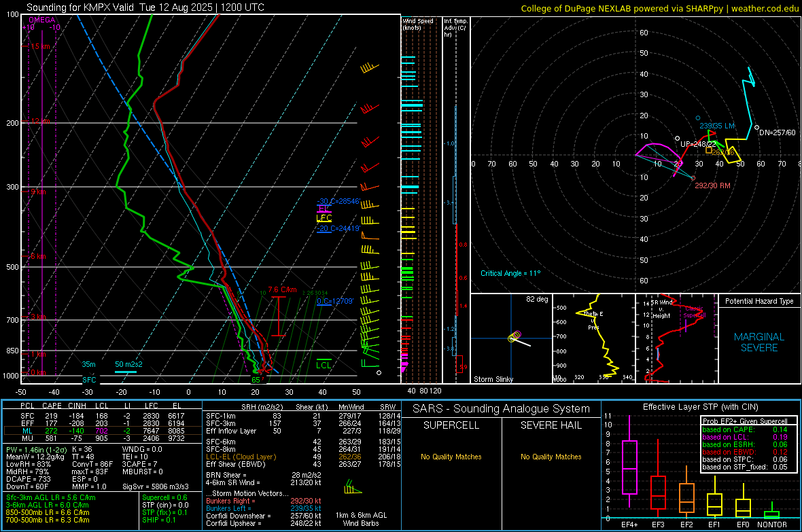
Task: Click the 'Inf. Temp. Adv.' panel header
Action: click(455, 28)
